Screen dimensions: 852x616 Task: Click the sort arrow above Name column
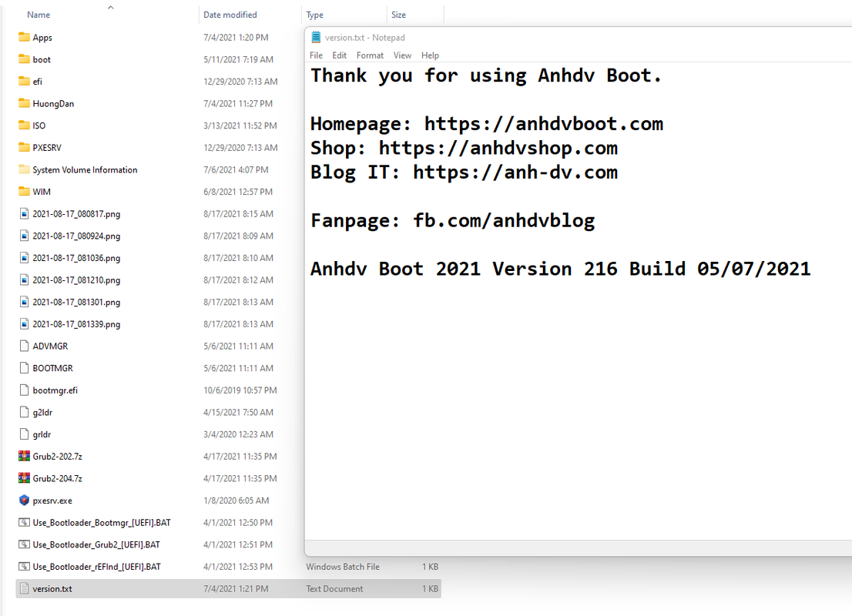pos(111,8)
